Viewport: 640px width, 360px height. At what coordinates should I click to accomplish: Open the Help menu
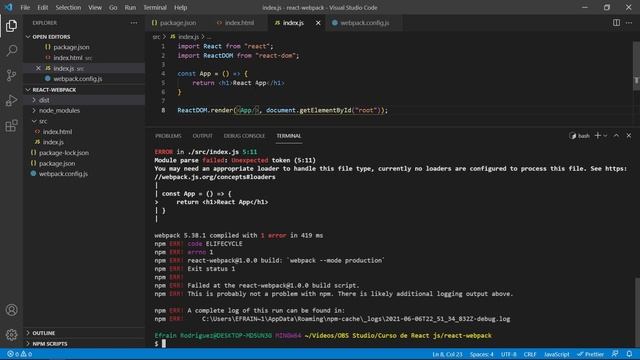coord(180,7)
